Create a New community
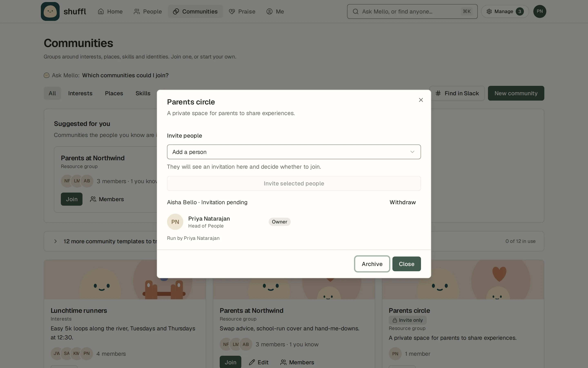The image size is (588, 368). (x=516, y=93)
